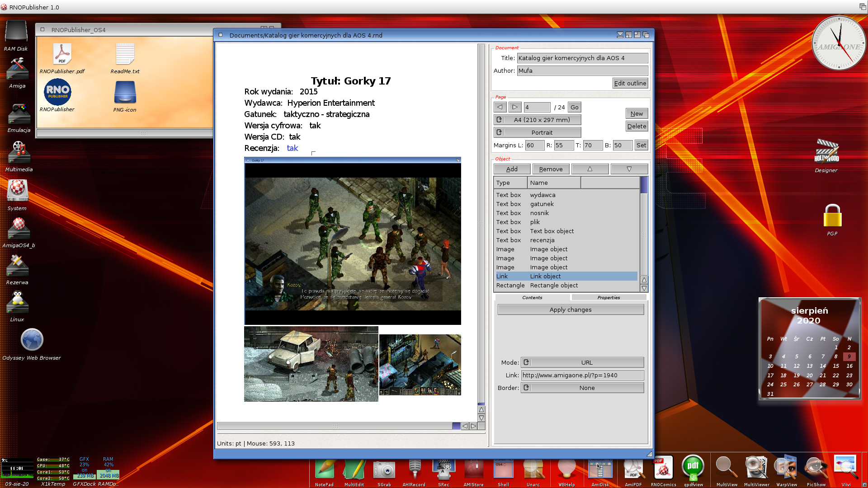The width and height of the screenshot is (868, 488).
Task: Open Shell from the dock
Action: [x=503, y=469]
